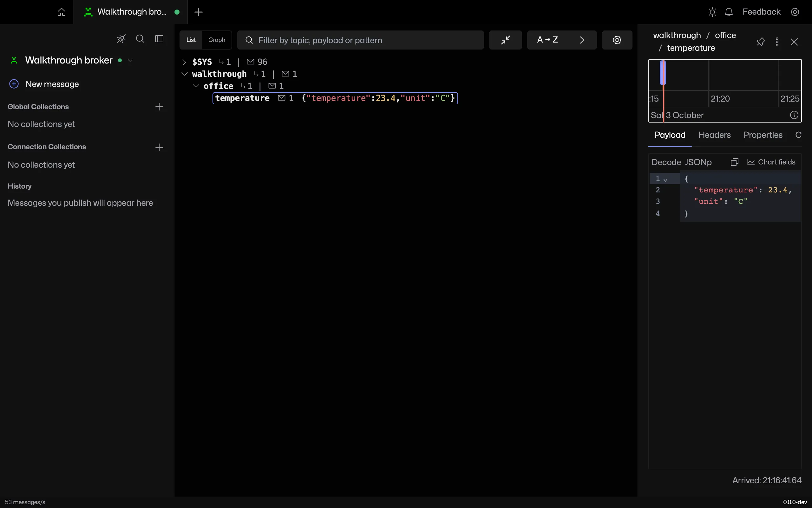
Task: Select the Walkthrough broker tab
Action: point(130,12)
